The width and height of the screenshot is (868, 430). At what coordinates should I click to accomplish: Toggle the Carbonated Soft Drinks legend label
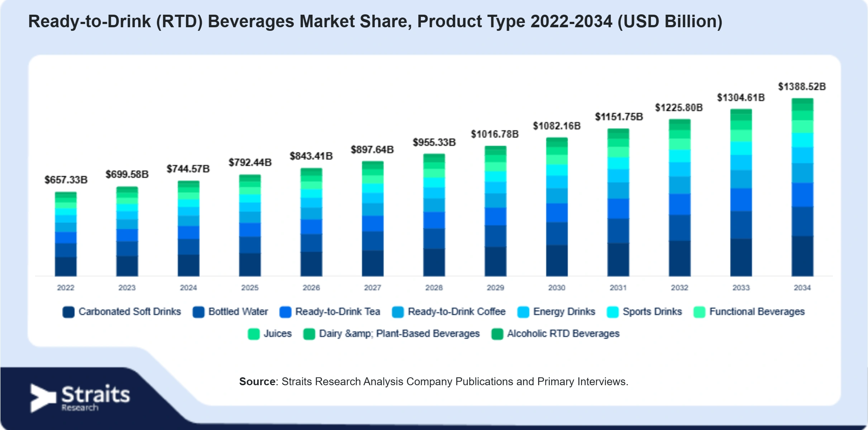click(x=130, y=312)
